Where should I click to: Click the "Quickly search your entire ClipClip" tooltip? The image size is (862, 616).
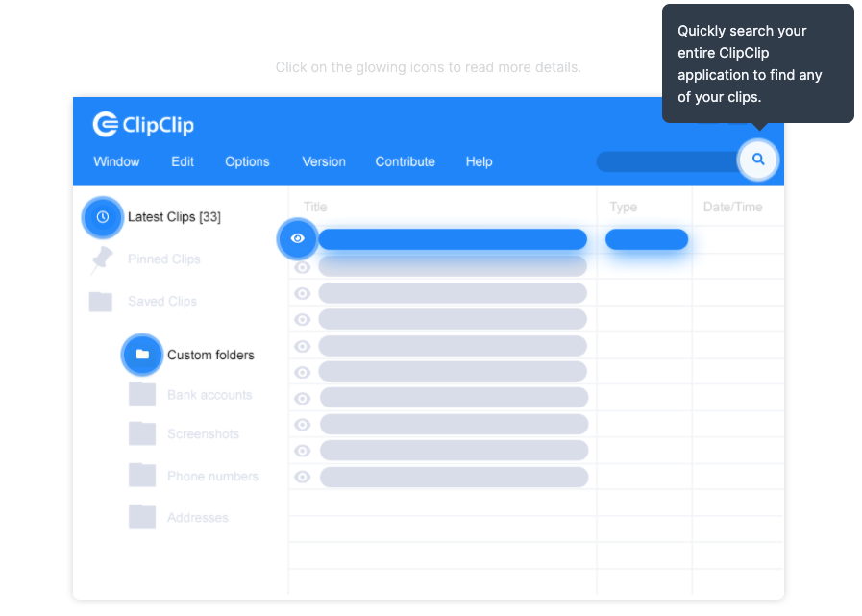point(758,63)
